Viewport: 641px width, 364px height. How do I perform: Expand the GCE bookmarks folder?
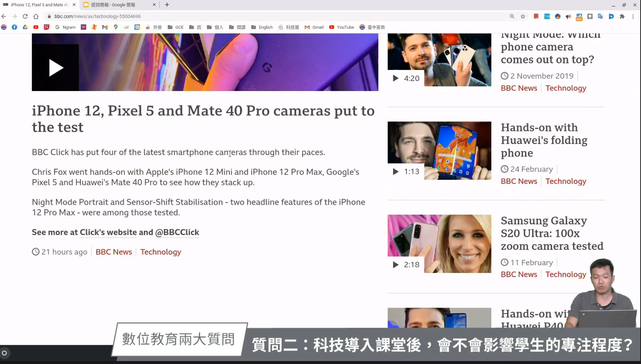click(176, 27)
